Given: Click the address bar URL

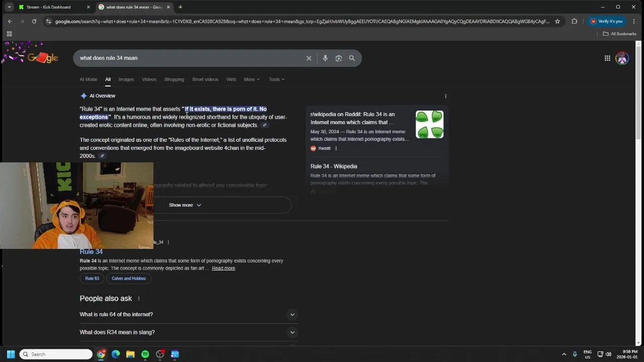Looking at the screenshot, I should pos(302,21).
